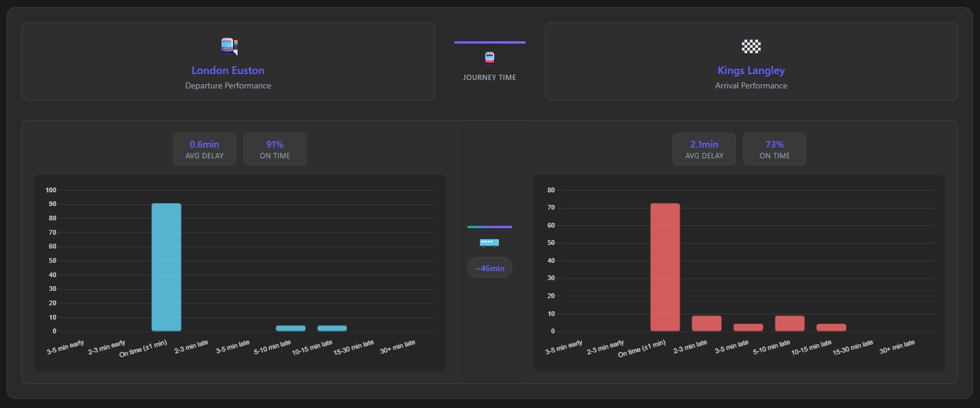The width and height of the screenshot is (980, 408).
Task: Click the blue train carriage icon above ~46min
Action: tap(489, 243)
